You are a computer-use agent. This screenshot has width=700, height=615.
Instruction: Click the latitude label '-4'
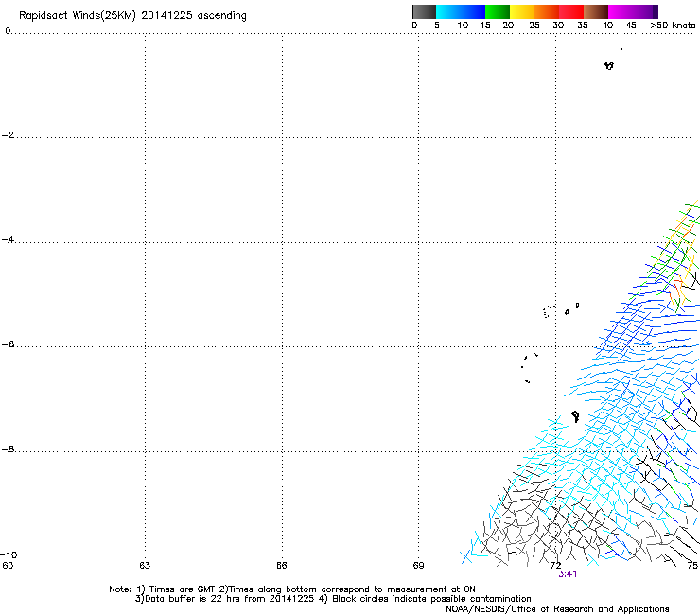point(8,239)
